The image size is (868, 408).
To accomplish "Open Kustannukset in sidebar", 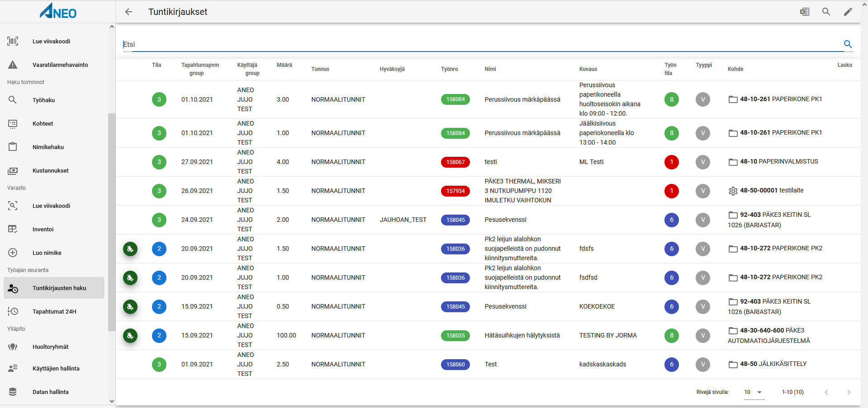I will click(x=54, y=170).
